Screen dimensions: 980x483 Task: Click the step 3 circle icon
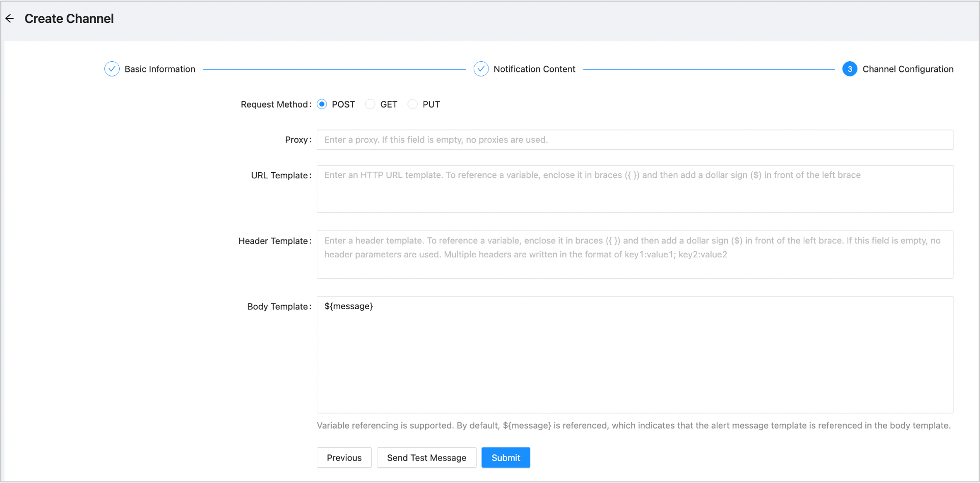coord(849,69)
